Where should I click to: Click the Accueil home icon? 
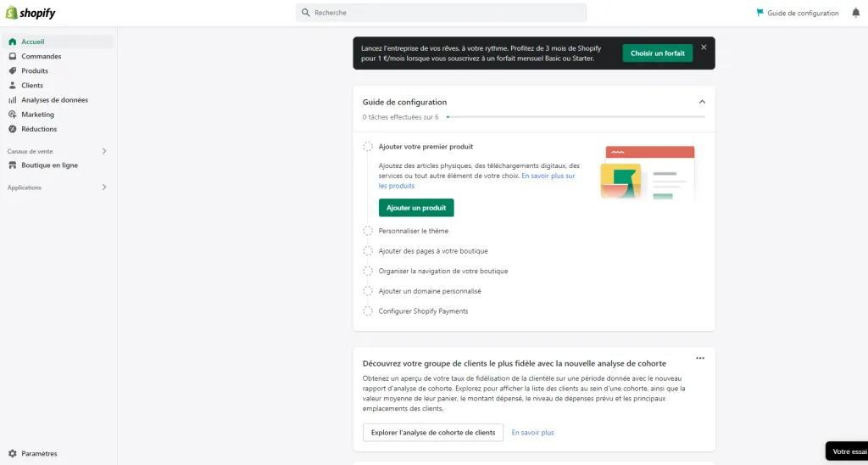coord(12,42)
